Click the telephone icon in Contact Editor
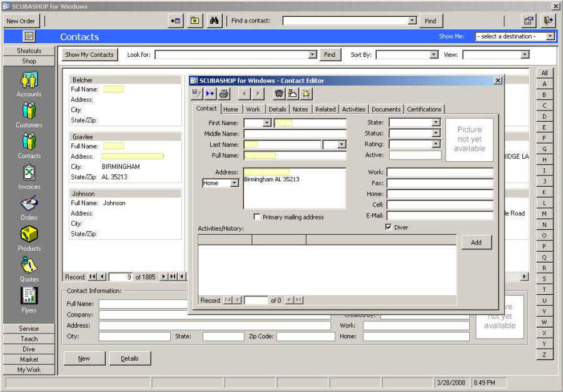563x392 pixels. (x=279, y=94)
